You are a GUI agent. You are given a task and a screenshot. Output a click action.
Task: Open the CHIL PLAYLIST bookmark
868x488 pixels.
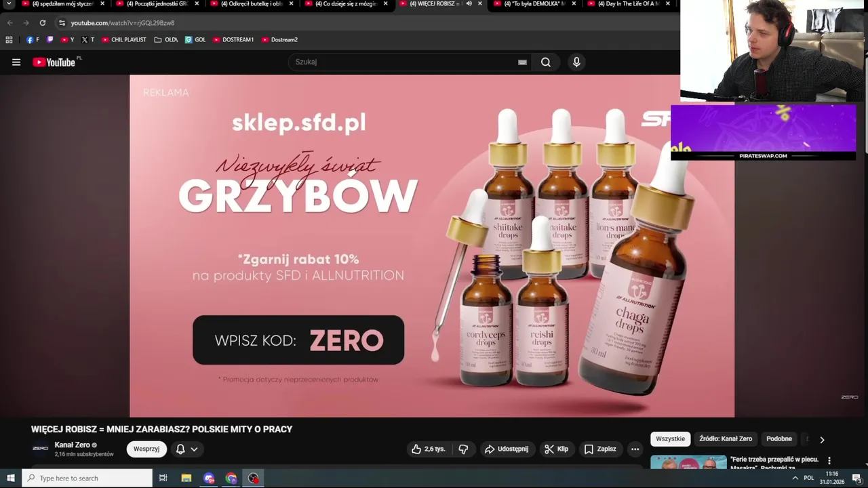(124, 40)
